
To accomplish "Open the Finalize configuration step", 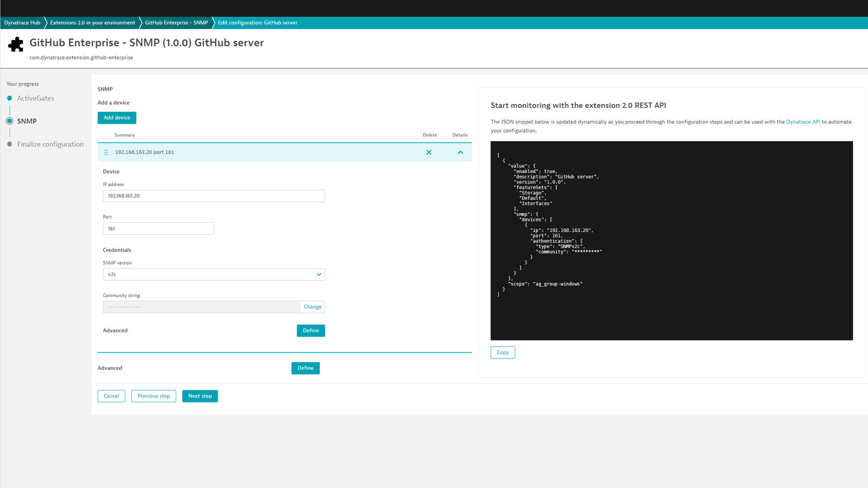I will coord(50,144).
